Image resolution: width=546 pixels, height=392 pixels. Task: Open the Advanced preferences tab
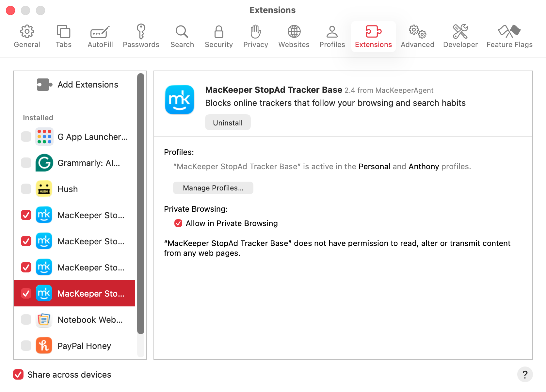coord(417,36)
